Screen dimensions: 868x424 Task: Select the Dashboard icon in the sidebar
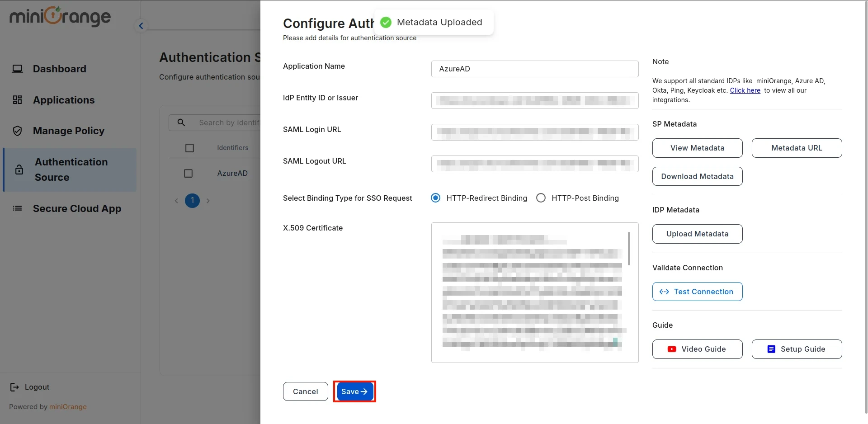(x=18, y=69)
